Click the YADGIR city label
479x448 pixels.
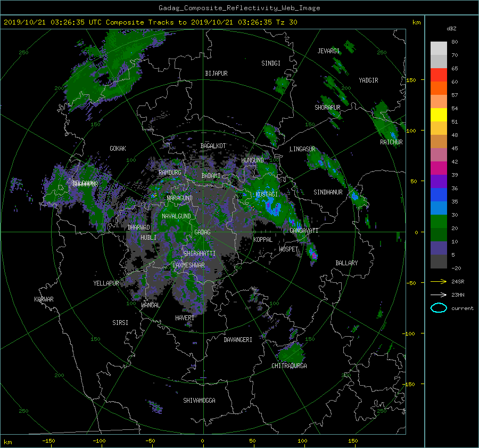368,80
